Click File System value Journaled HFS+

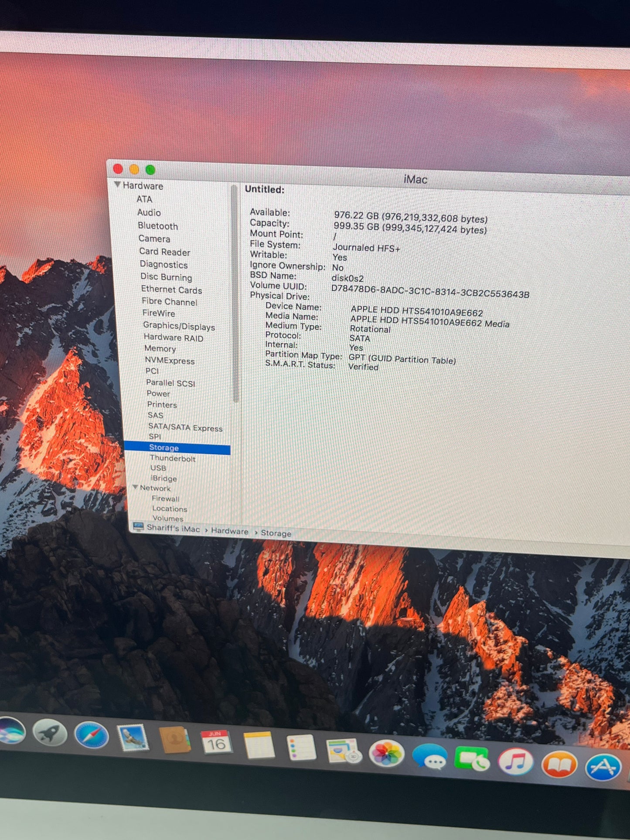point(366,248)
